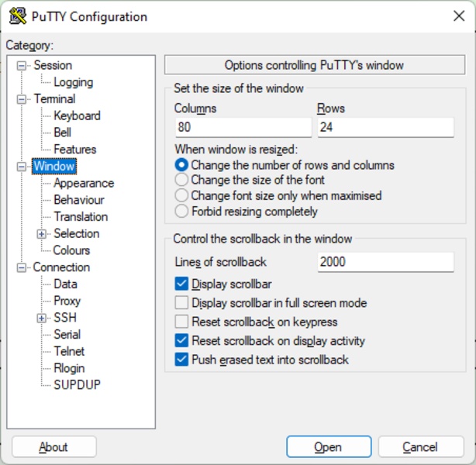The height and width of the screenshot is (465, 476).
Task: Click the PuTTY icon in the title bar
Action: 16,16
